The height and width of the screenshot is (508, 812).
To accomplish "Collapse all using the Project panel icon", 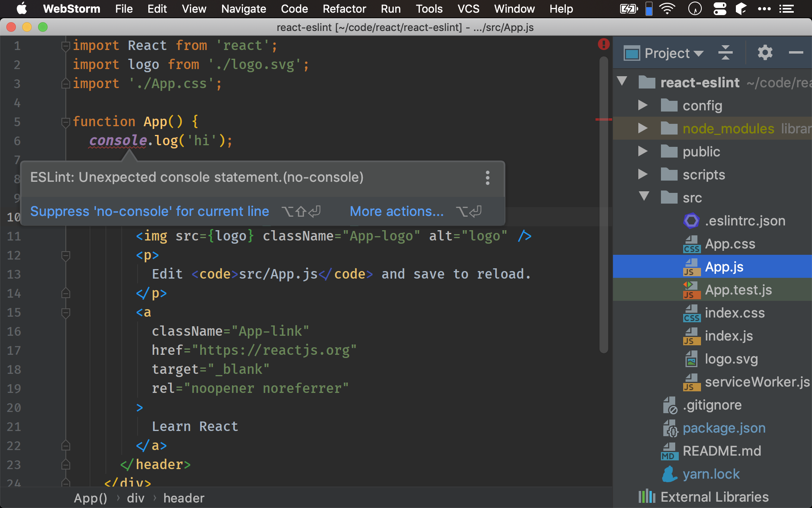I will pos(725,53).
